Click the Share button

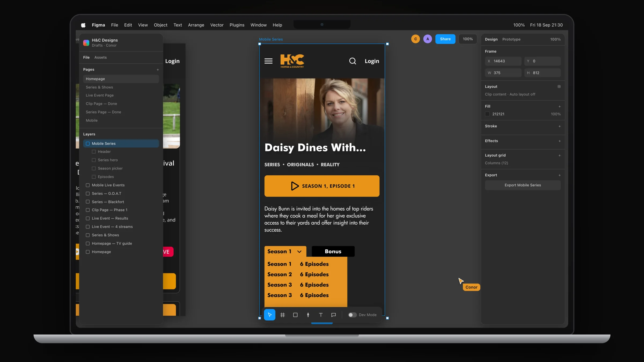coord(445,39)
